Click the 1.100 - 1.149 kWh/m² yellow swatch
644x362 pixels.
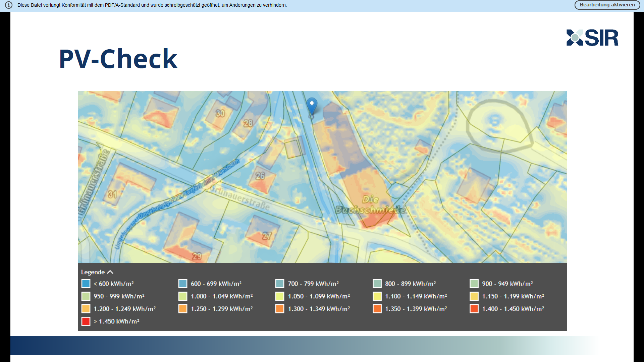click(377, 296)
